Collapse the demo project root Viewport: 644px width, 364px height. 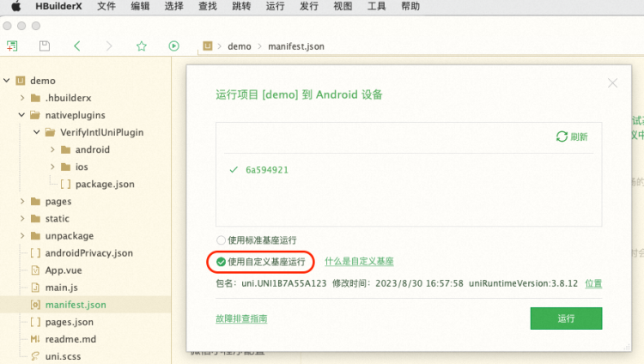[x=7, y=80]
